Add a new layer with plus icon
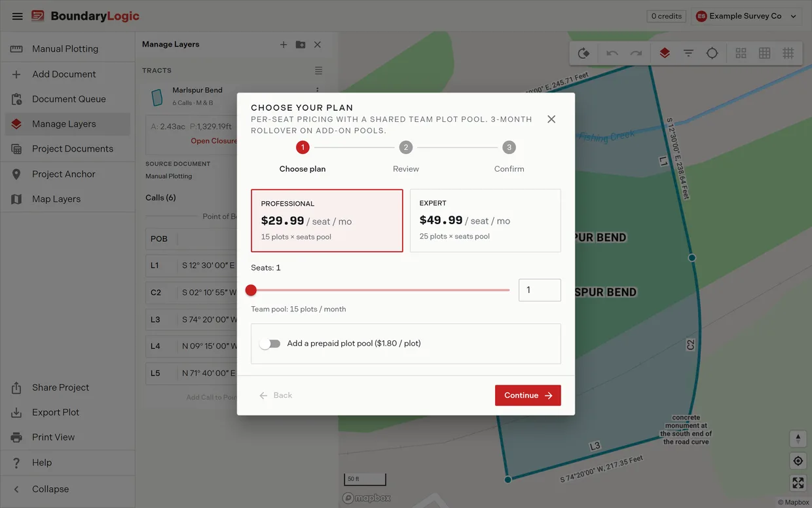 (x=284, y=45)
